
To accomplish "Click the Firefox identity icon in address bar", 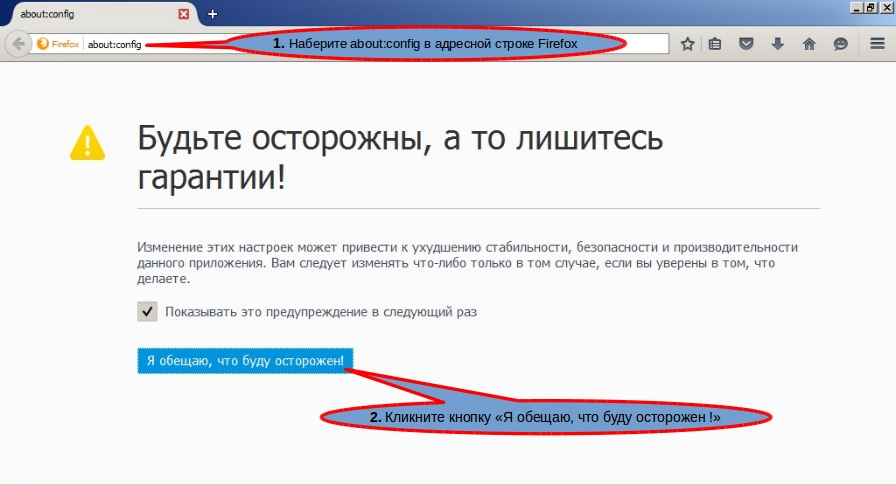I will coord(58,44).
